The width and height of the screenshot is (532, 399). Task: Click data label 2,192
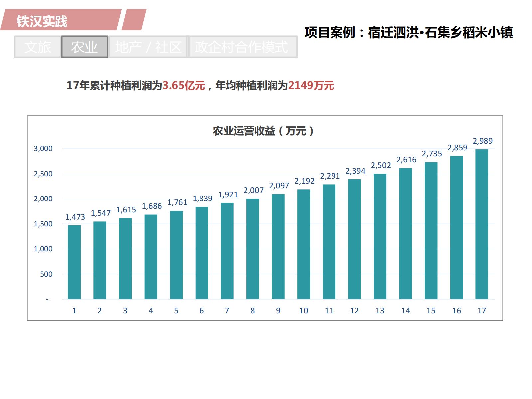304,181
